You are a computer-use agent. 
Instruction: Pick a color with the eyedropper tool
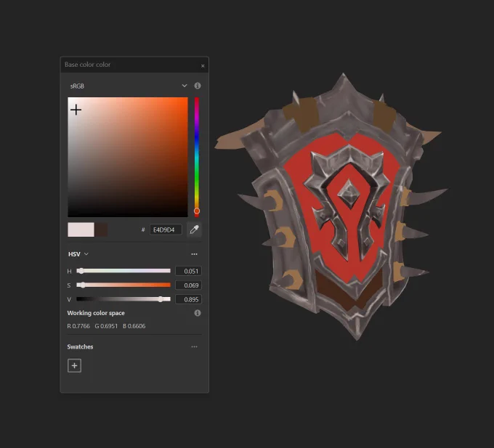point(194,229)
